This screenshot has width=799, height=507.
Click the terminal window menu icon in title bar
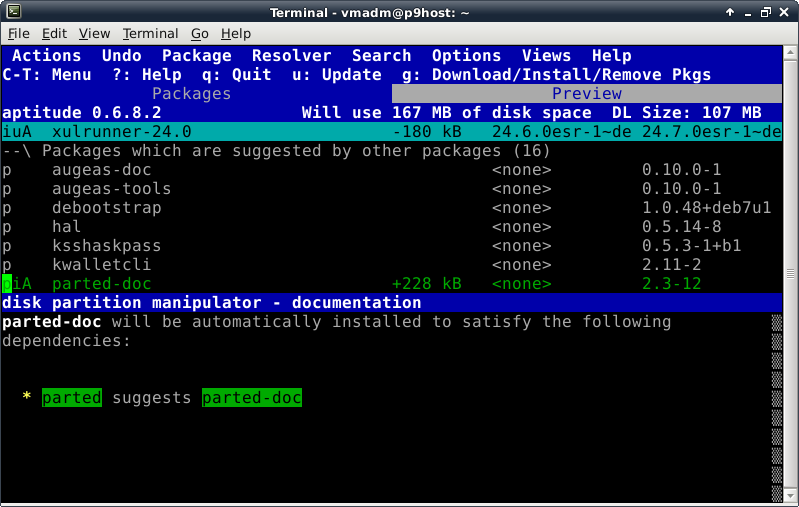pyautogui.click(x=11, y=12)
